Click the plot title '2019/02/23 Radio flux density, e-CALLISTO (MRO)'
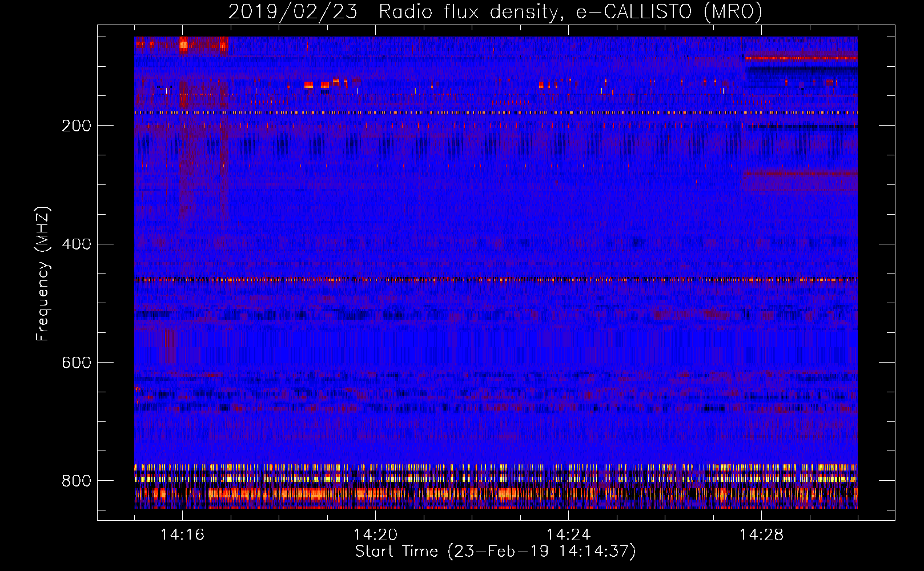Viewport: 924px width, 571px height. pyautogui.click(x=495, y=11)
